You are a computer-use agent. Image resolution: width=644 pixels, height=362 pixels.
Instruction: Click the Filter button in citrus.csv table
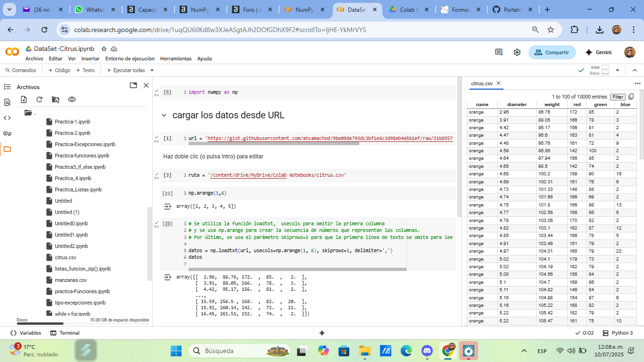click(618, 97)
